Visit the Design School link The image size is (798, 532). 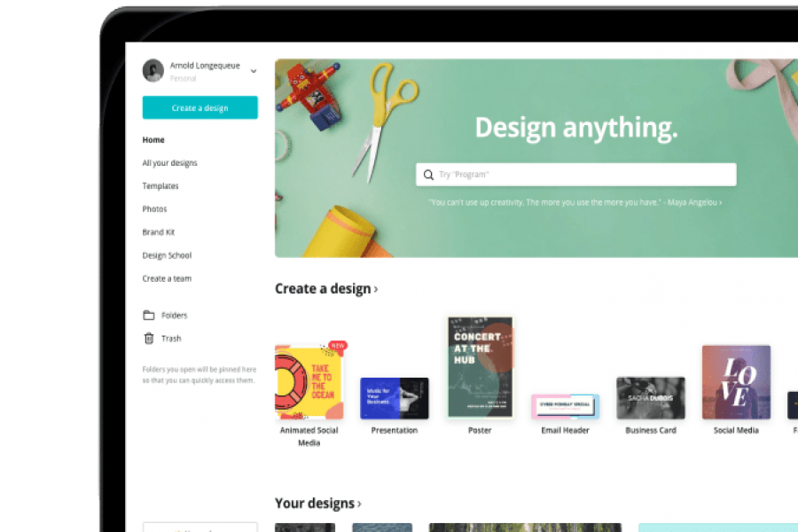[167, 255]
